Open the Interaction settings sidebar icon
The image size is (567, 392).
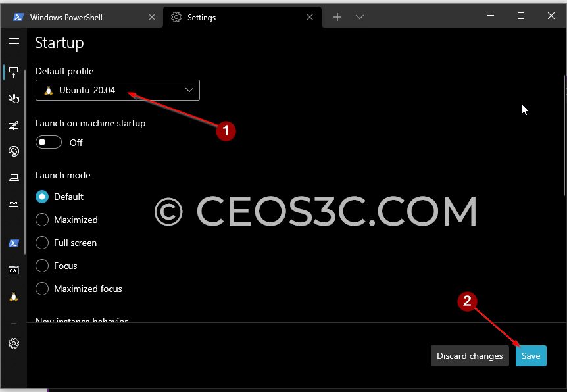click(x=14, y=99)
